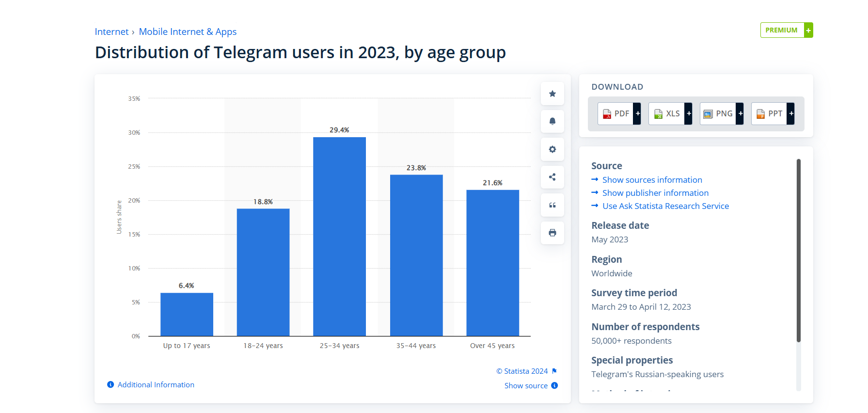
Task: Click the Show source link
Action: click(x=526, y=385)
